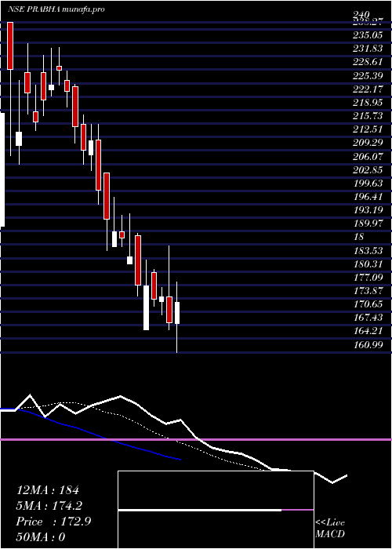
Task: Click the 225.39 price axis label
Action: click(x=368, y=75)
